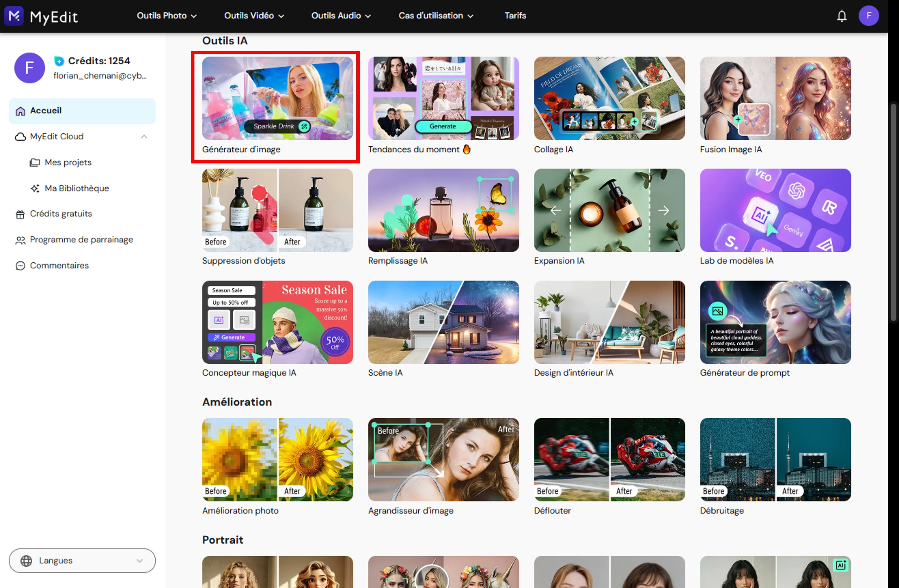Viewport: 899px width, 588px height.
Task: Click the Outils IA section heading
Action: click(225, 41)
